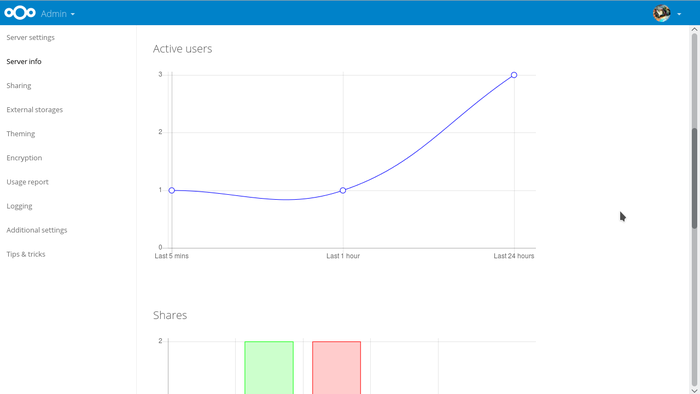The height and width of the screenshot is (394, 700).
Task: Open the Admin dropdown menu
Action: 58,14
